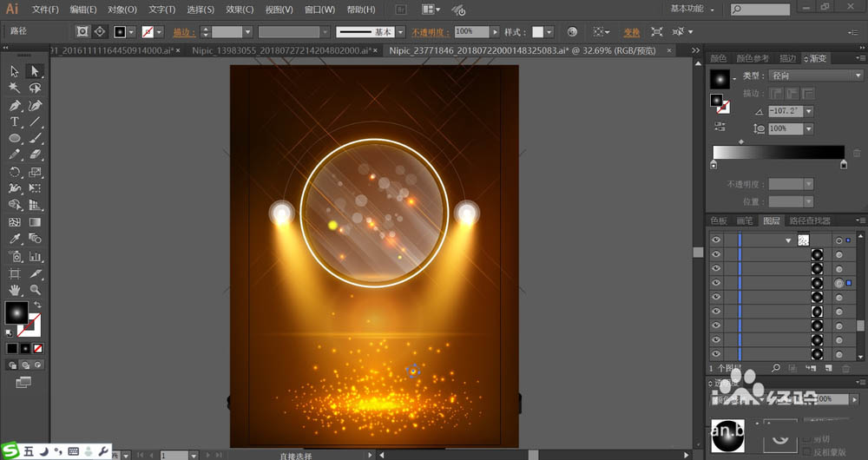Select the Hand tool
Screen dimensions: 868x460
15,290
